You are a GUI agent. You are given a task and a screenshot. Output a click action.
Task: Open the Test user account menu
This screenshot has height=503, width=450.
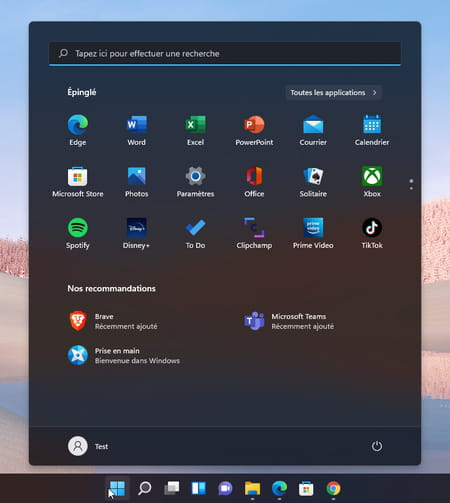(88, 446)
